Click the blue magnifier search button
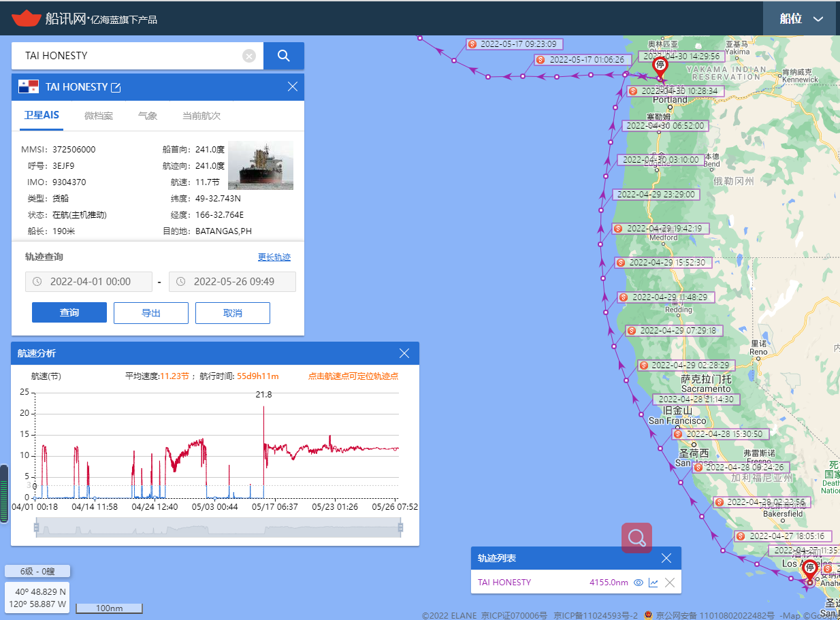This screenshot has height=620, width=840. pyautogui.click(x=284, y=56)
